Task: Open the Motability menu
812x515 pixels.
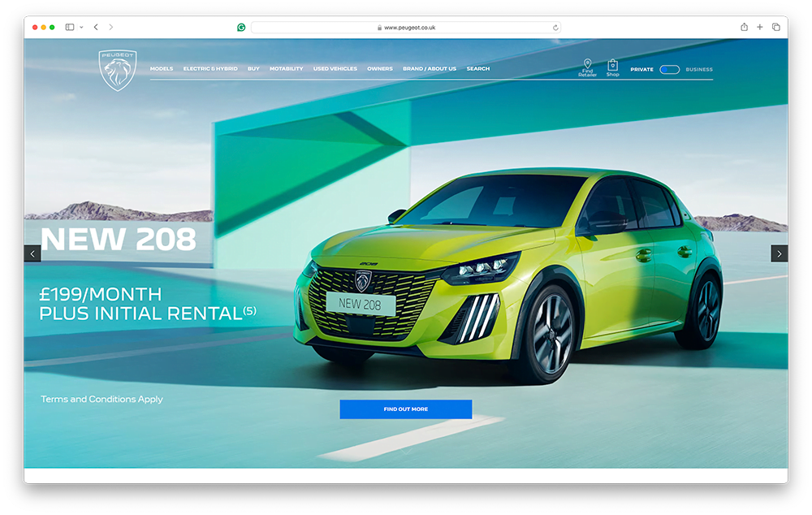Action: tap(287, 68)
